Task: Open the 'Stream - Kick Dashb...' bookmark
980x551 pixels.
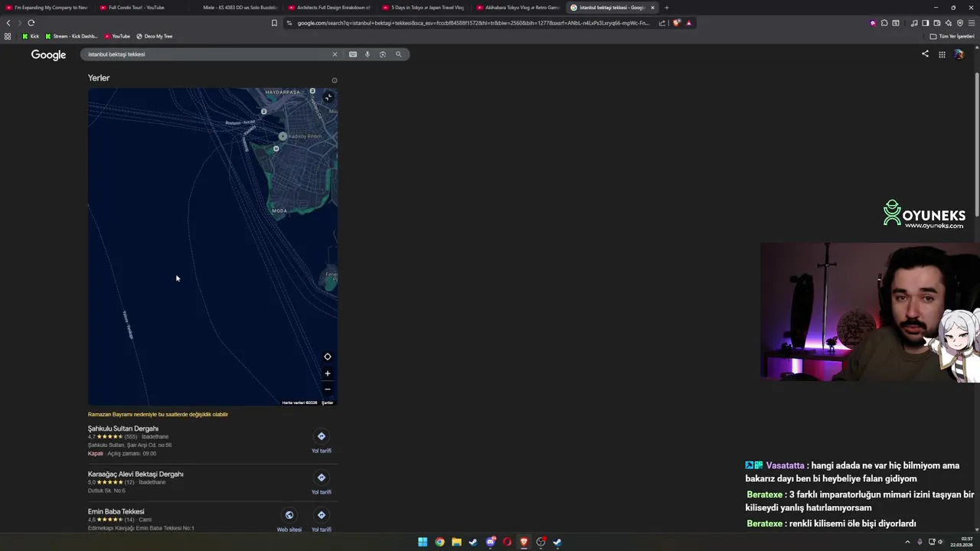Action: tap(71, 36)
